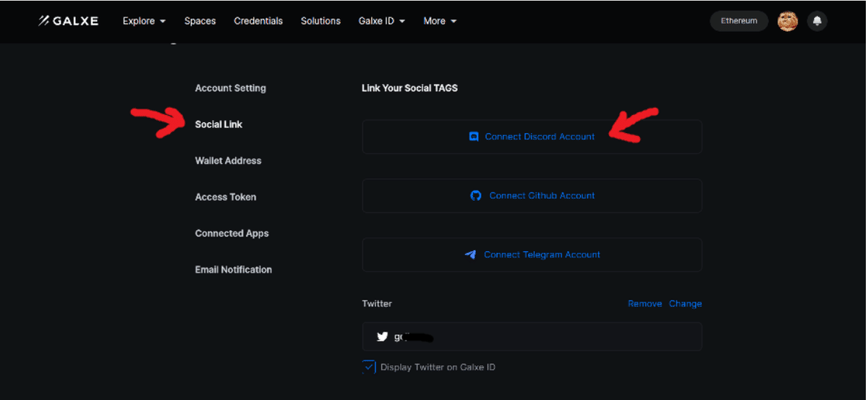Image resolution: width=868 pixels, height=400 pixels.
Task: Click the Discord icon in the connect button
Action: pyautogui.click(x=474, y=136)
